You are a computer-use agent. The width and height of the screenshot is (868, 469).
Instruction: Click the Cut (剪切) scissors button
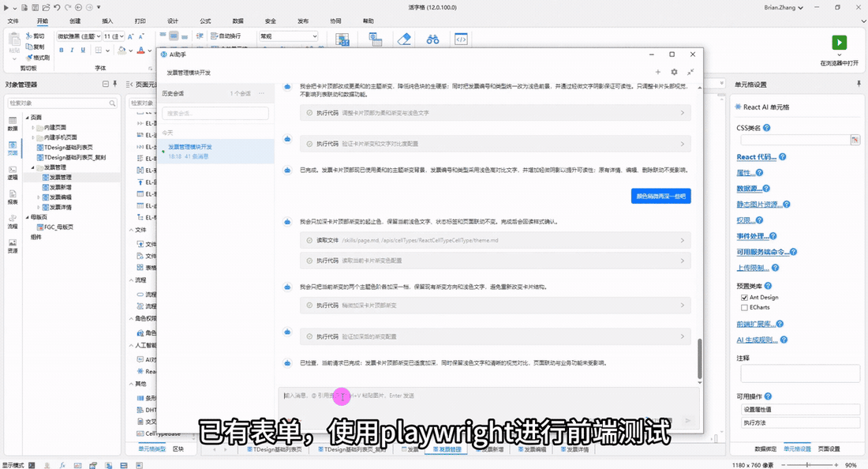tap(36, 36)
